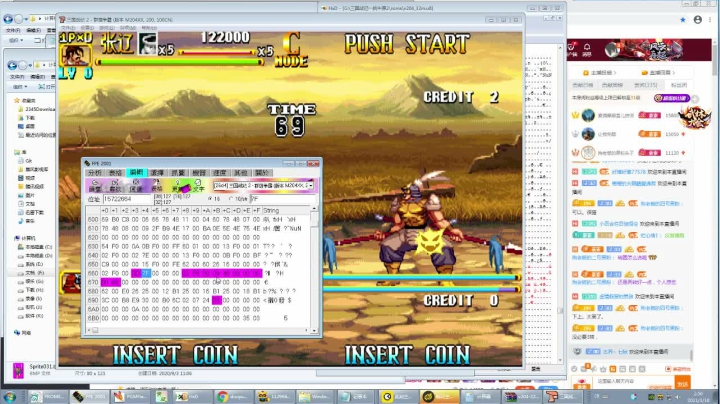Open the tab labeled with (335)
The height and width of the screenshot is (404, 720).
tap(645, 85)
